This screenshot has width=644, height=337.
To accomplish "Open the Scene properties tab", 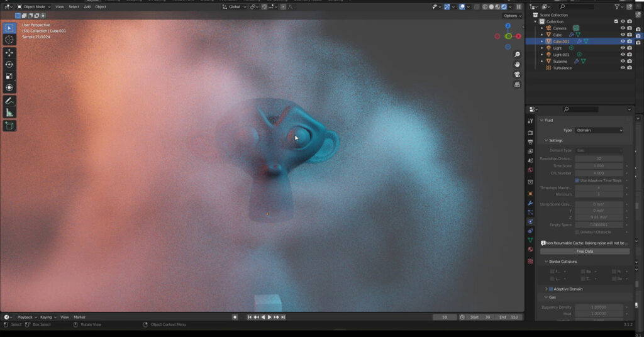I will 530,160.
